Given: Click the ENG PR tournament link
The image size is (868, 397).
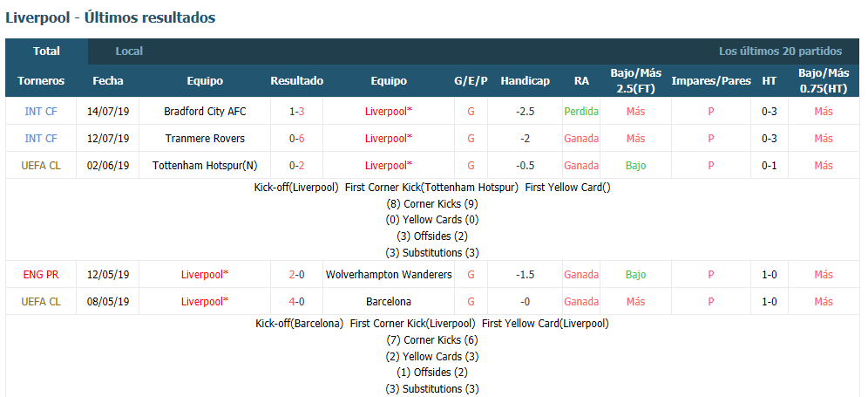Looking at the screenshot, I should (41, 275).
